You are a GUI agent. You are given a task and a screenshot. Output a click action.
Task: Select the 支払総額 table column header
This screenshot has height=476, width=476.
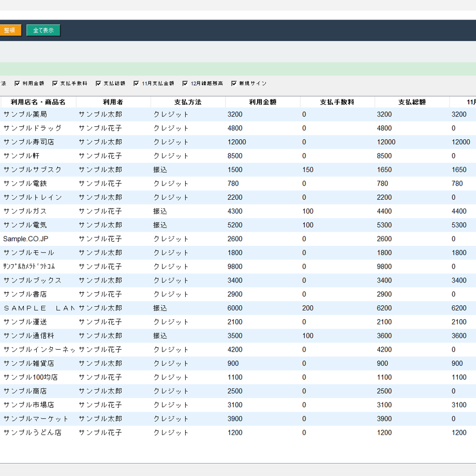point(412,102)
